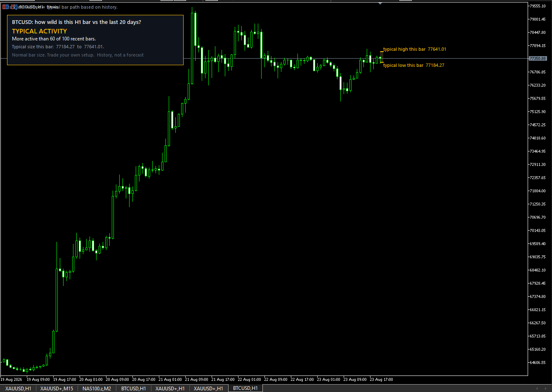
Task: Click the gray chart-shift triangle at the chart top
Action: (x=380, y=3)
